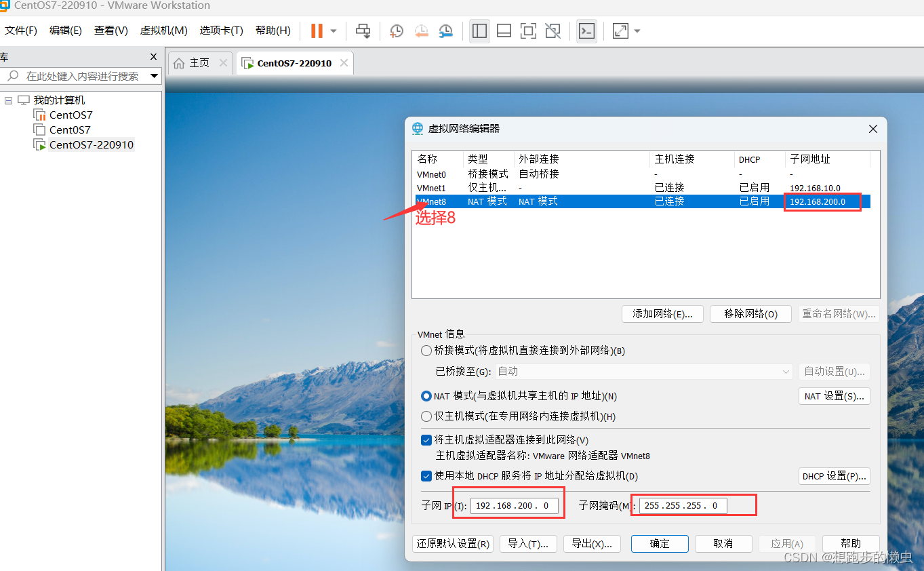Click the 外部连接 column header

pyautogui.click(x=582, y=159)
